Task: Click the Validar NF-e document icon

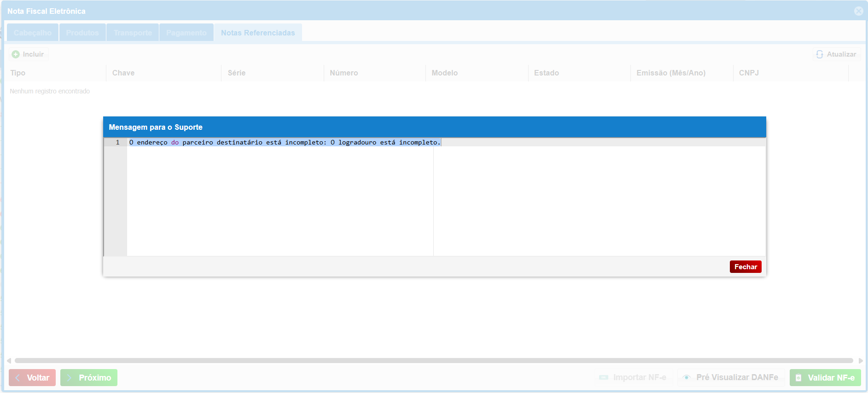Action: (x=799, y=378)
